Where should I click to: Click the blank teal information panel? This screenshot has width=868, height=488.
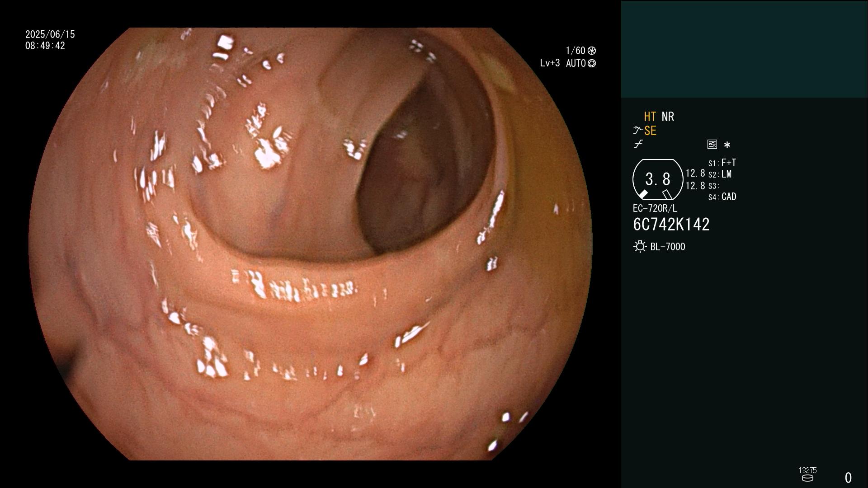[744, 49]
